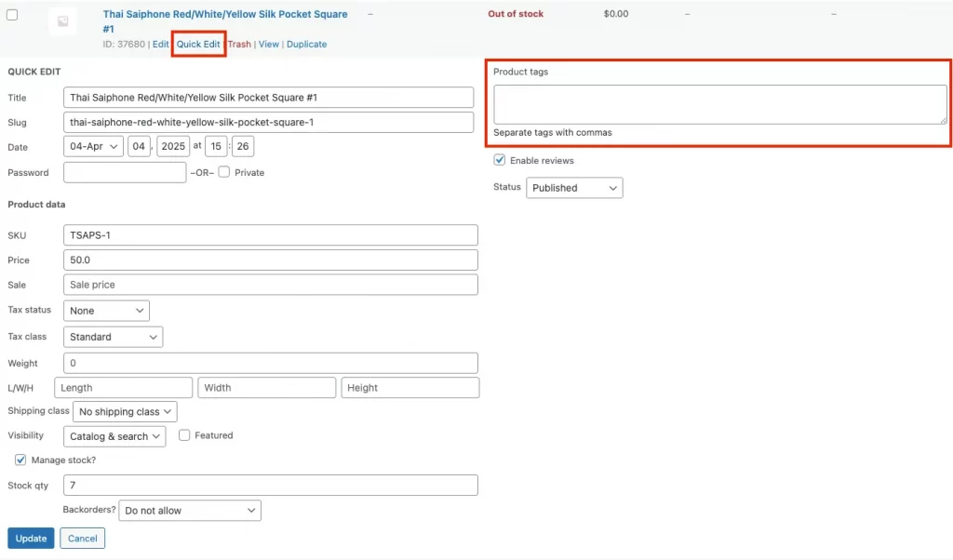Click inside the Product tags text area
Viewport: 953px width, 560px height.
click(719, 104)
